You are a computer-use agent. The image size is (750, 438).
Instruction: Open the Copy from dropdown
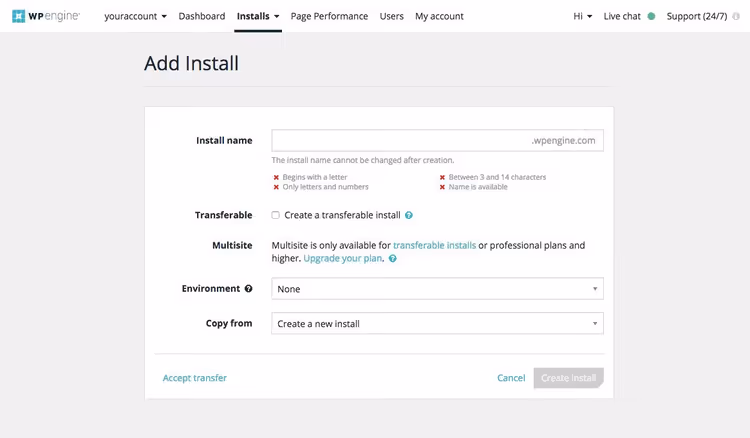437,324
